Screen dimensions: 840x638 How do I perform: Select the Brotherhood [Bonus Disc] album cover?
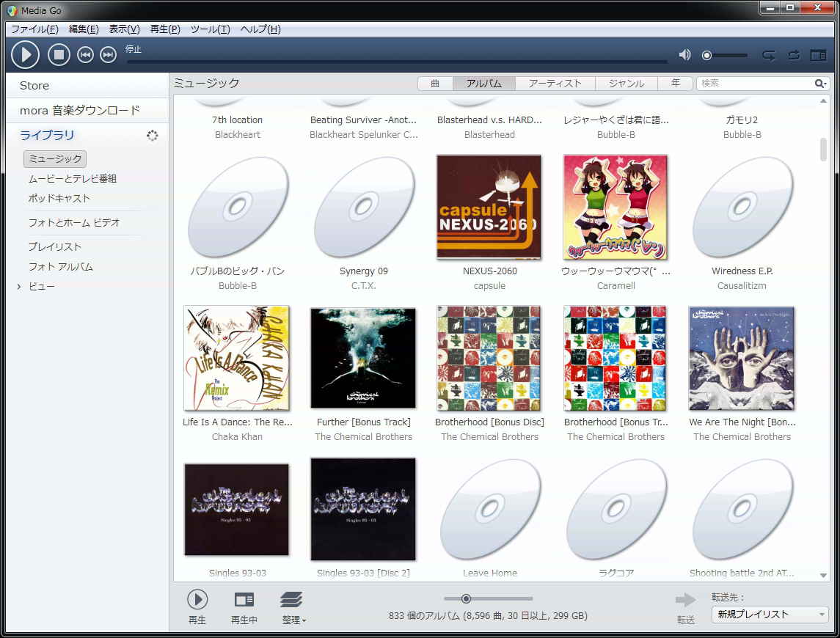(489, 358)
